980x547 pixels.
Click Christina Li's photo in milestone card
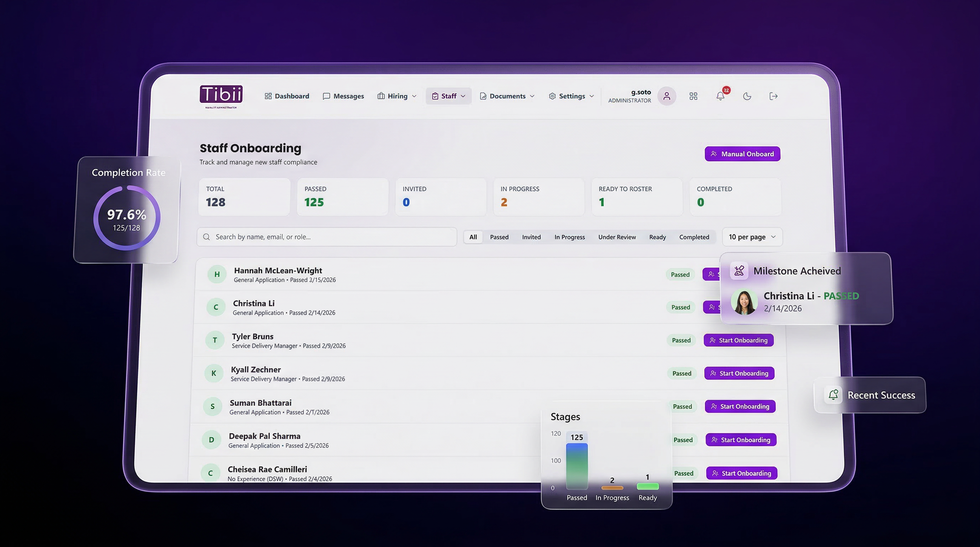coord(744,302)
